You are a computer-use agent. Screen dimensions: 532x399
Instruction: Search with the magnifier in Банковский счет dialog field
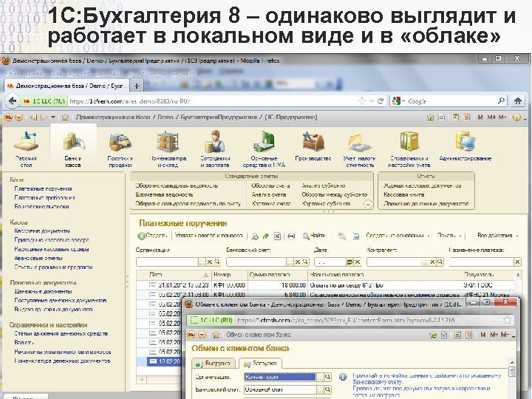click(327, 389)
